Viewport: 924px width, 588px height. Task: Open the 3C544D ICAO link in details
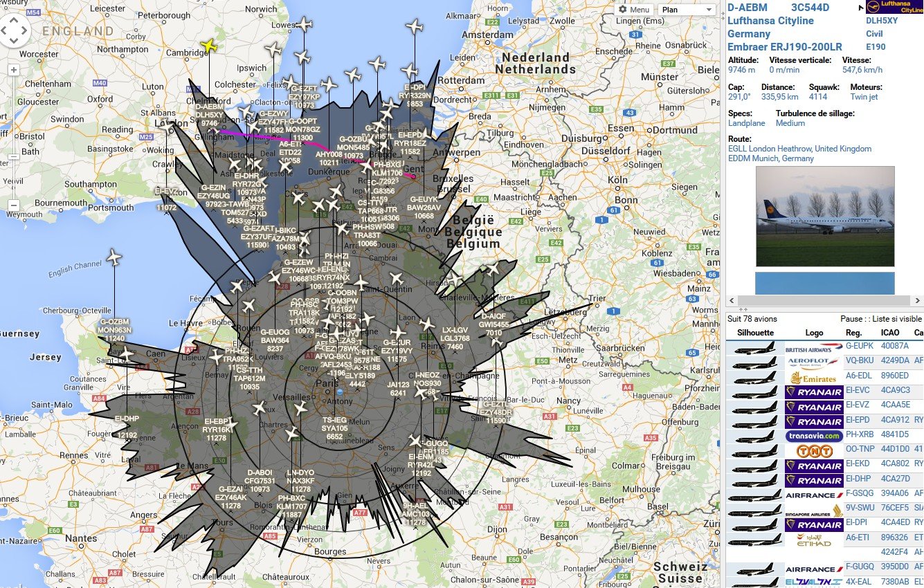tap(810, 8)
